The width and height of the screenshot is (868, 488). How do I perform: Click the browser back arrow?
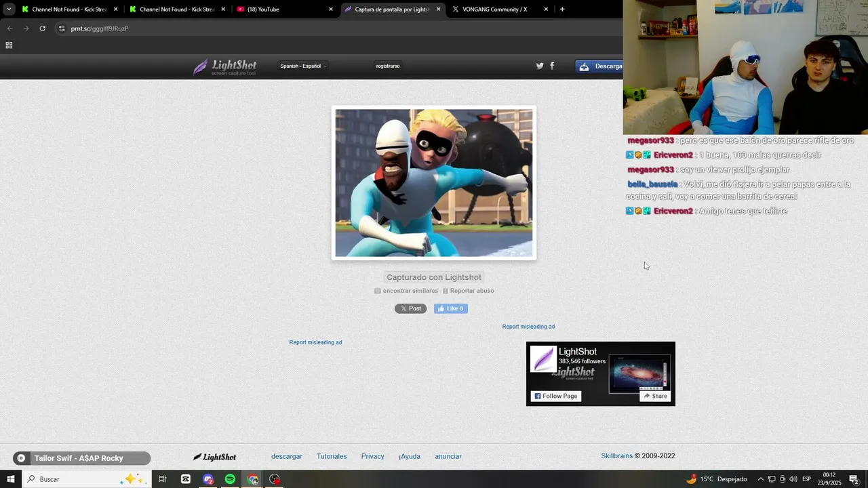pos(9,28)
